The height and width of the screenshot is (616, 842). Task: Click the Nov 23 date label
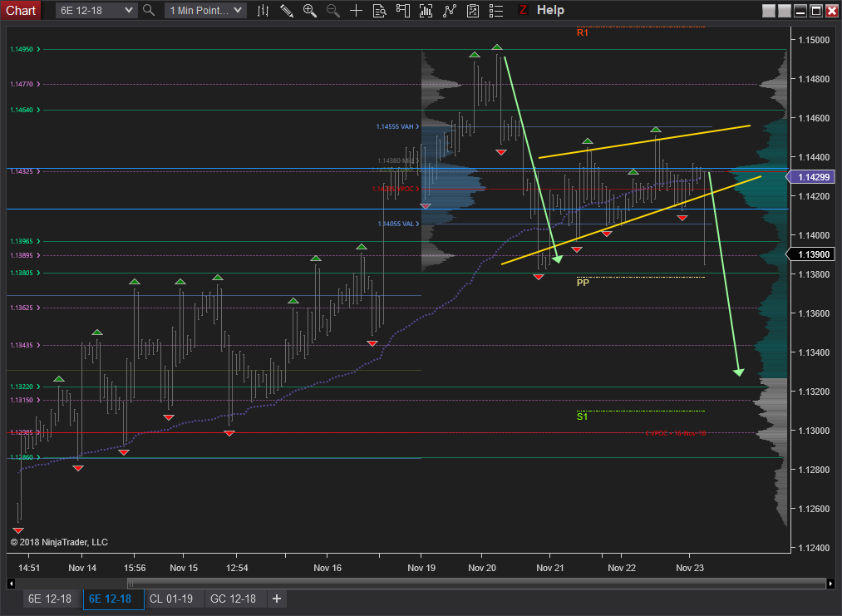click(x=690, y=569)
